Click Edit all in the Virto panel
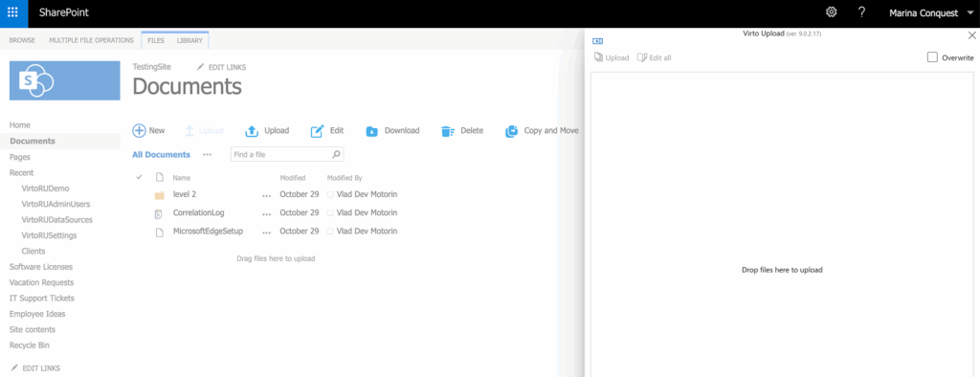The width and height of the screenshot is (980, 377). click(x=654, y=57)
